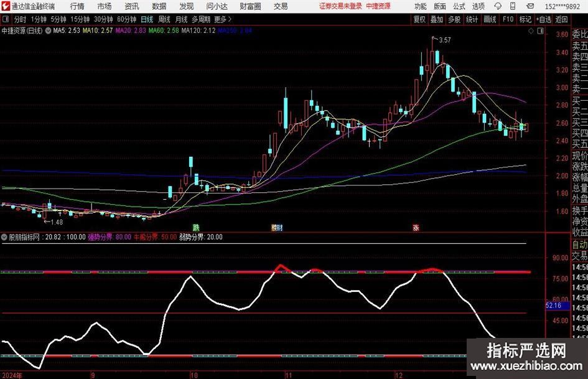This screenshot has height=379, width=588.
Task: Click the 返回 back button
Action: (x=561, y=19)
